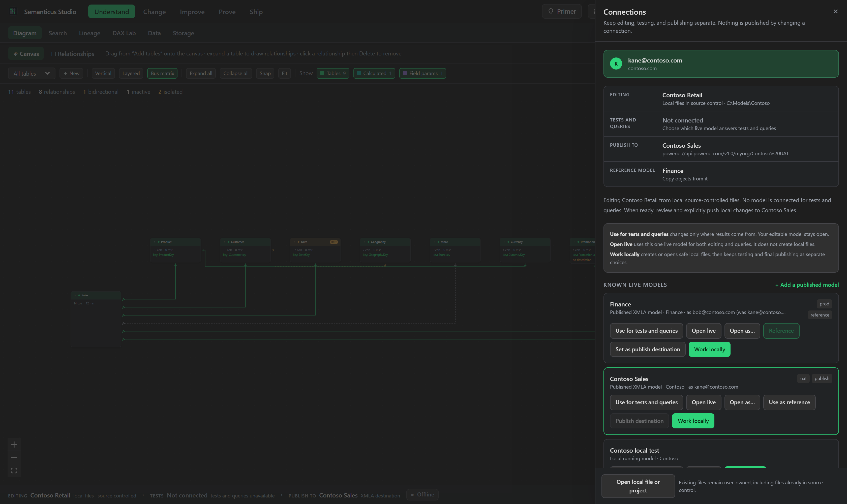The width and height of the screenshot is (847, 504).
Task: Click the Offline status indicator
Action: tap(422, 495)
